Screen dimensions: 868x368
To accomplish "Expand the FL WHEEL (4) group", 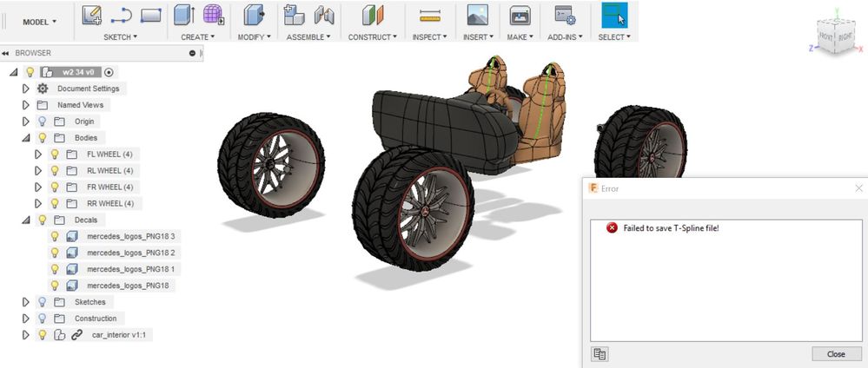I will [38, 154].
